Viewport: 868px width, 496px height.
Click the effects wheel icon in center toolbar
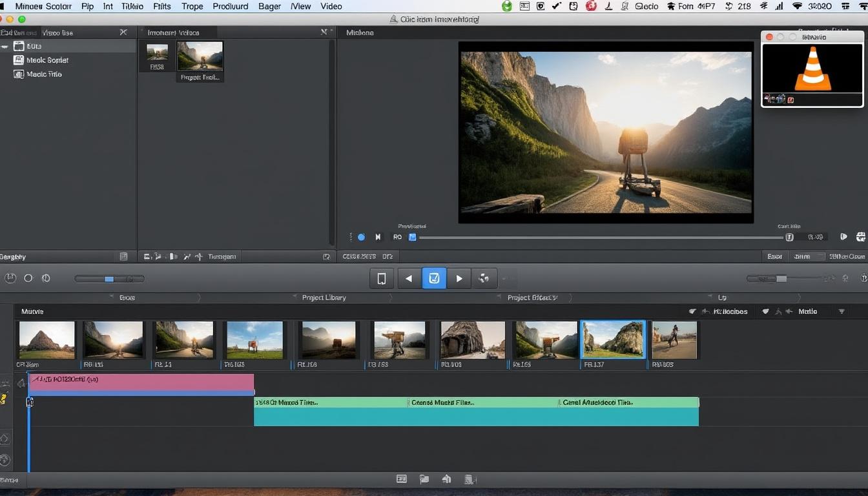(x=484, y=278)
